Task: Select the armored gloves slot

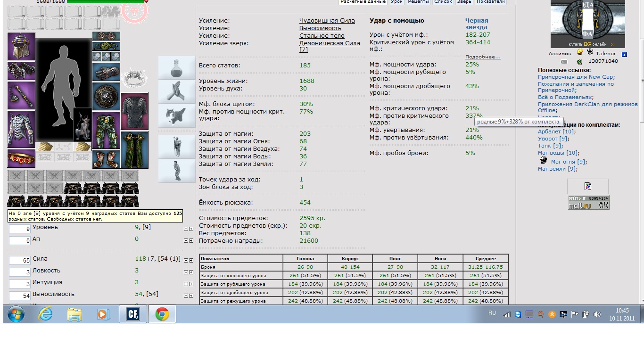Action: [x=106, y=72]
